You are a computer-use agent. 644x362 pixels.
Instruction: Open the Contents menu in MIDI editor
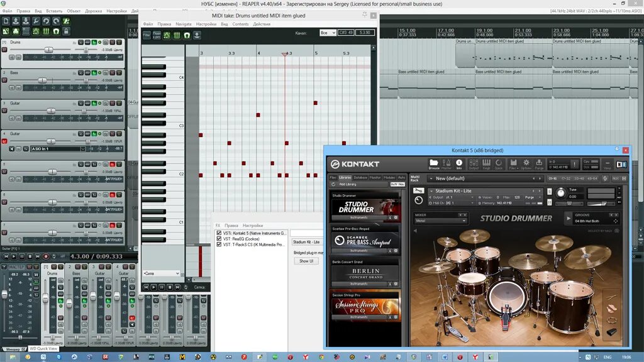coord(240,25)
